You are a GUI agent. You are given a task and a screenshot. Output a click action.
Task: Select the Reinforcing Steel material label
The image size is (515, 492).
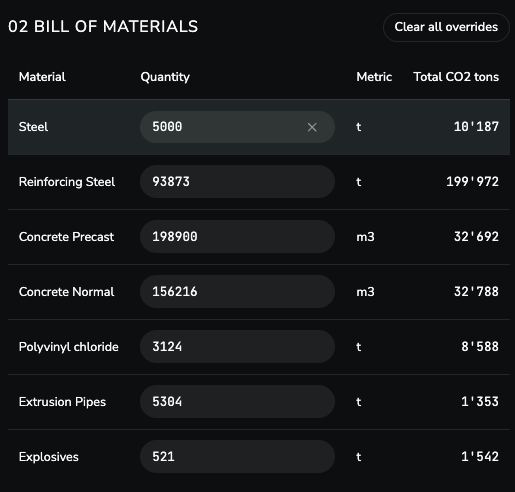67,182
